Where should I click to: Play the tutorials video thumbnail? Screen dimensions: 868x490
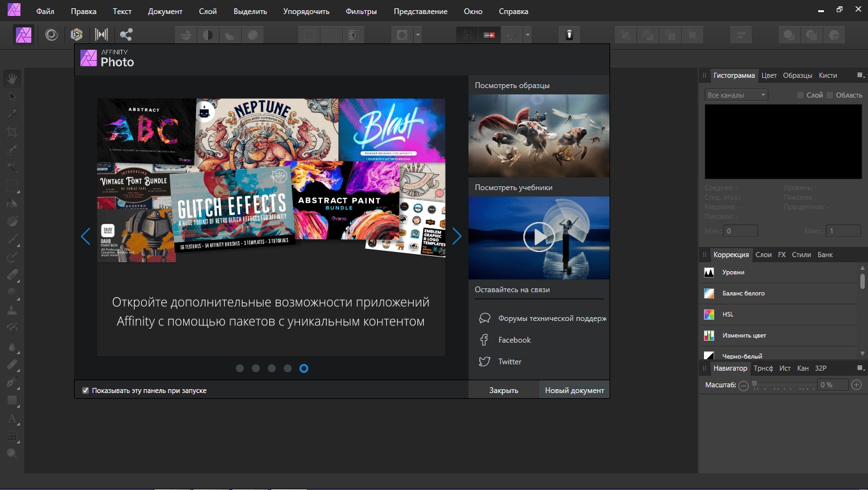(539, 238)
